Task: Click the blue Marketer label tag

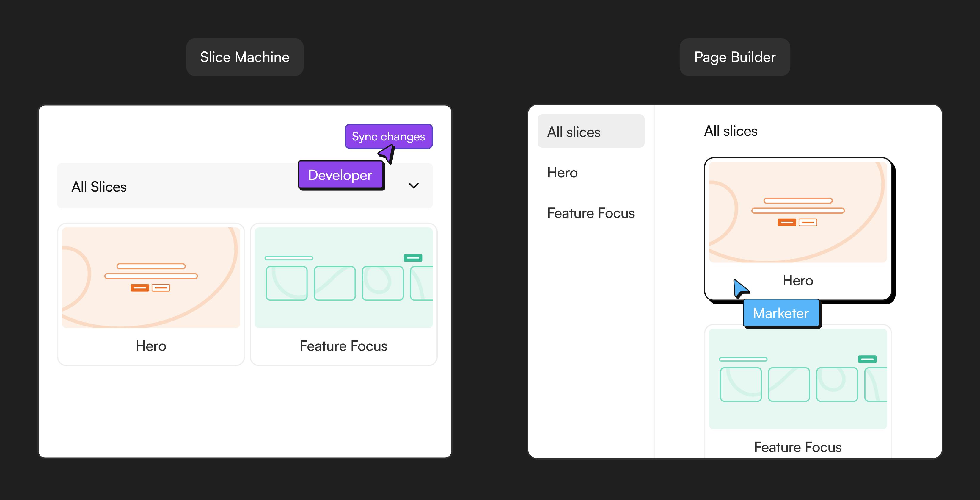Action: point(781,313)
